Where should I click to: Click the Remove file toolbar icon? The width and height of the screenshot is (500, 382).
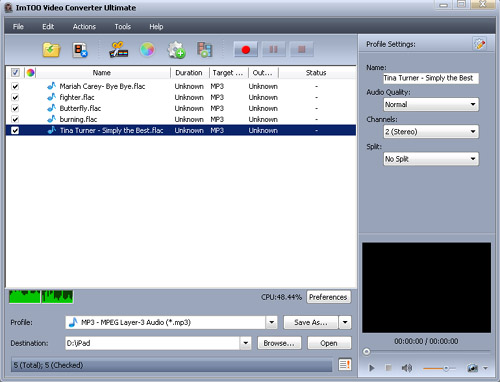coord(80,50)
